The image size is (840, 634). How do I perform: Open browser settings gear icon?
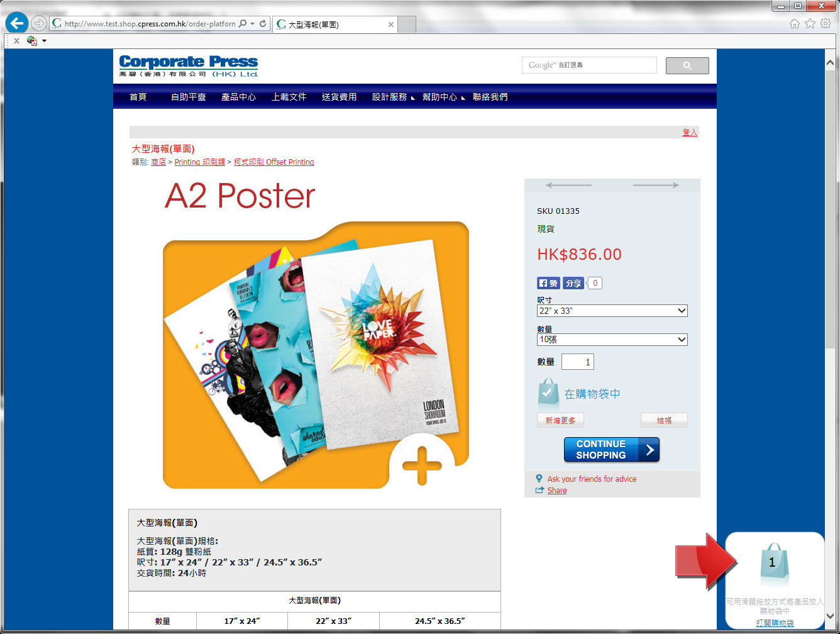point(826,23)
